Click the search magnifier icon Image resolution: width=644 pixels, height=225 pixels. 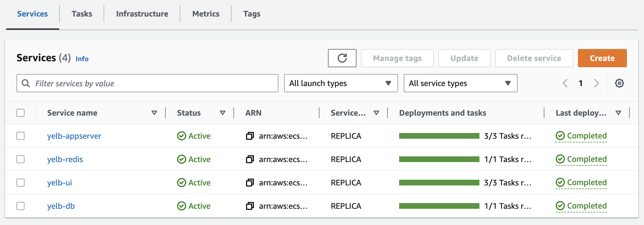pyautogui.click(x=26, y=83)
